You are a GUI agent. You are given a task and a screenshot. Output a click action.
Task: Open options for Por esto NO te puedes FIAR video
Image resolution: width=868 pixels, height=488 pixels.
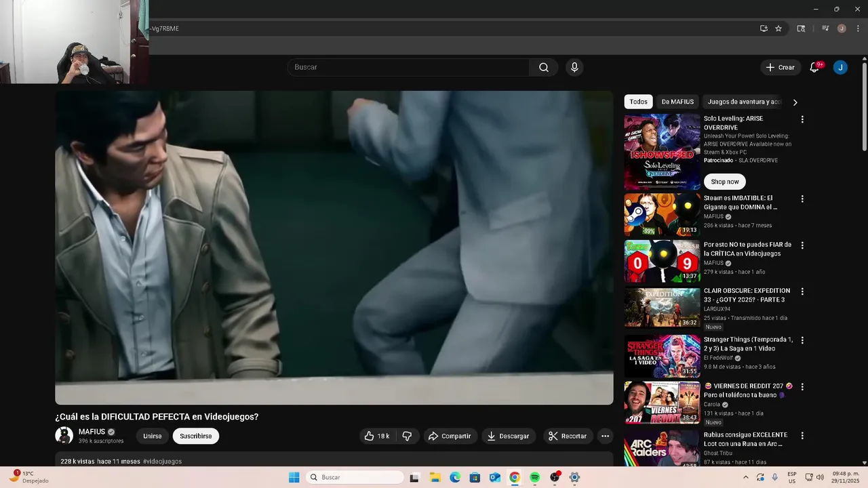pyautogui.click(x=802, y=245)
